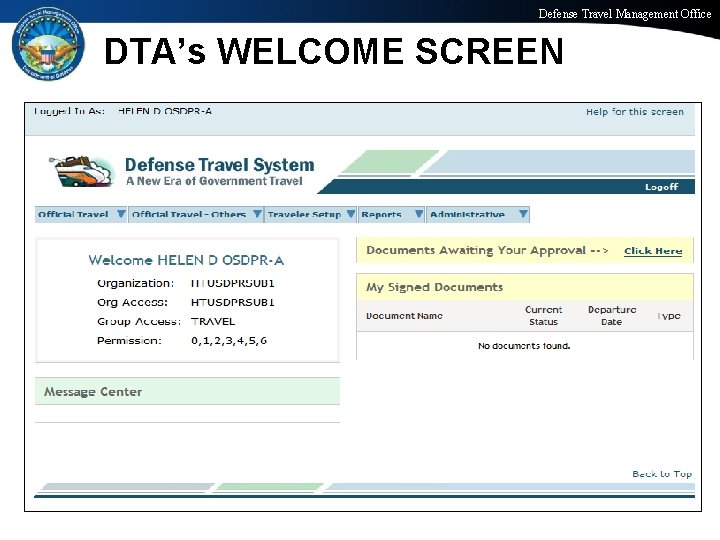Click the Document Name column header
This screenshot has width=720, height=540.
[x=404, y=316]
